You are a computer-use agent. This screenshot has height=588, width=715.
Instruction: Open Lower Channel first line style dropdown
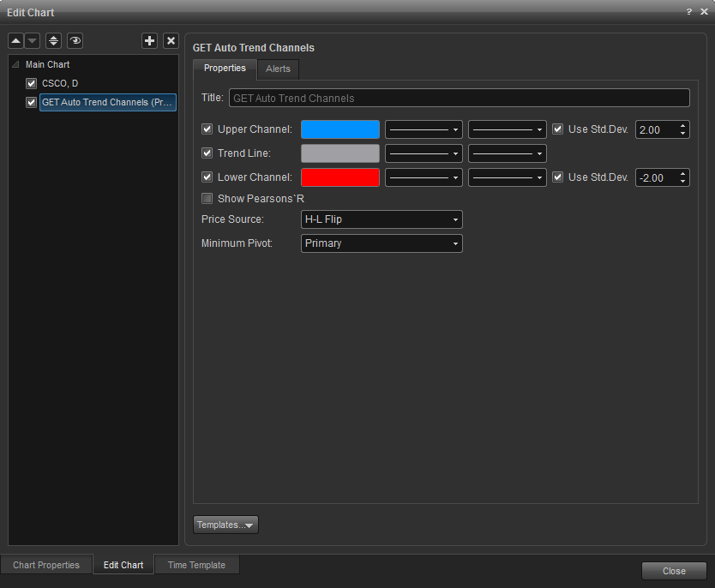[424, 177]
